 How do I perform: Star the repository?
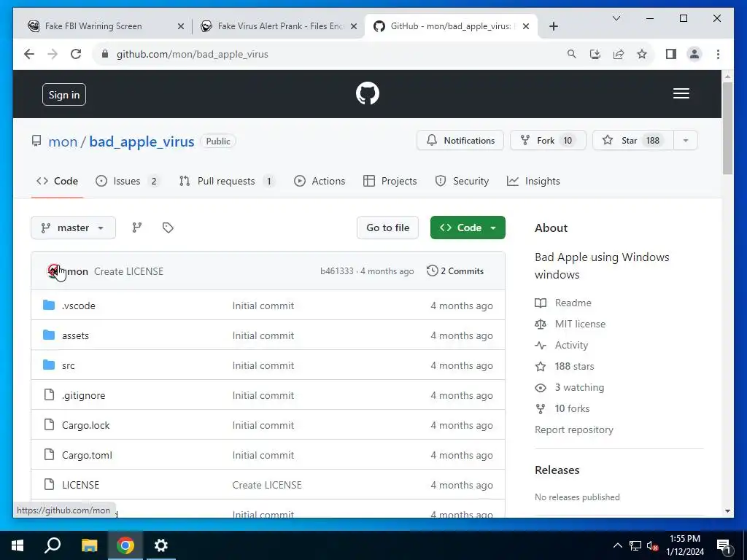(x=632, y=141)
